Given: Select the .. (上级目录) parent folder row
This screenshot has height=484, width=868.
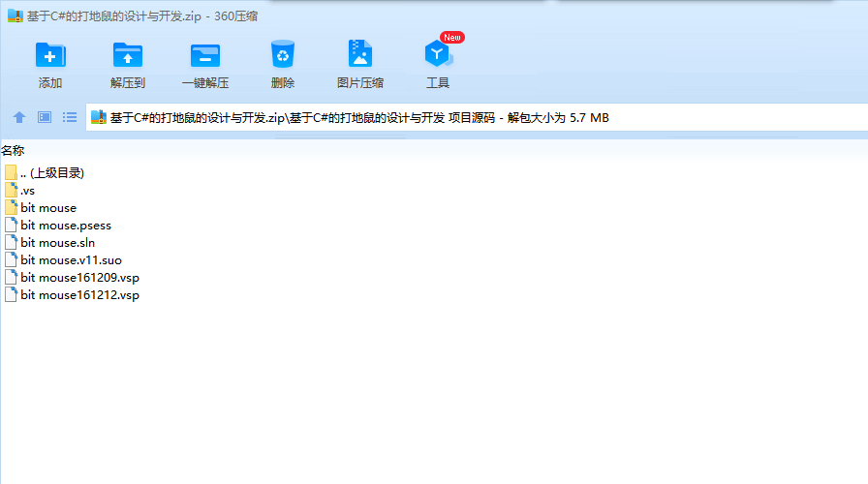Looking at the screenshot, I should [x=45, y=173].
